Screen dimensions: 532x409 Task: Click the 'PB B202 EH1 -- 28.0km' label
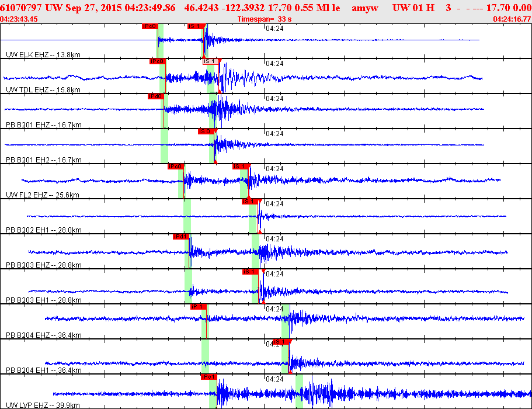44,230
